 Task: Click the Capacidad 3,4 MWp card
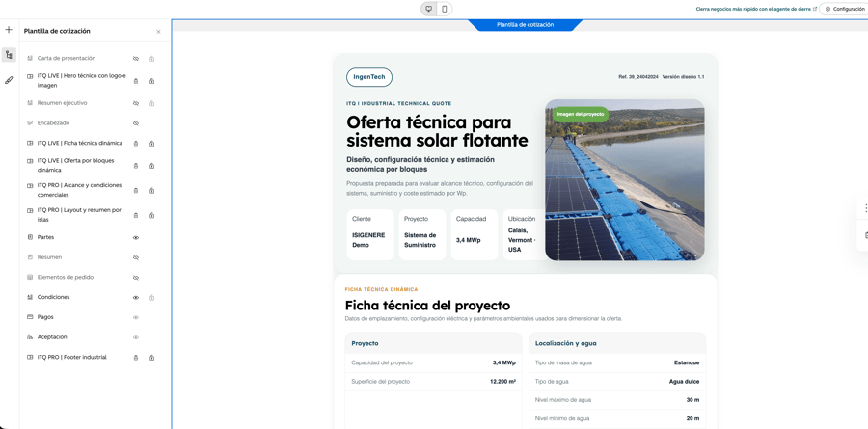[475, 234]
